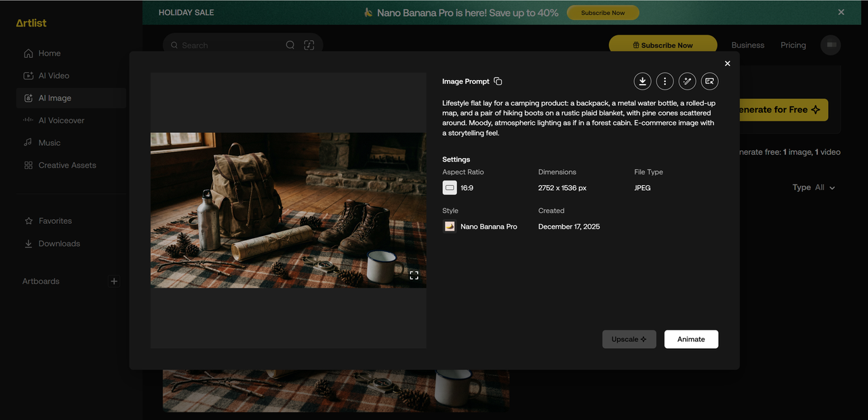Open the three-dot more options menu

[665, 81]
